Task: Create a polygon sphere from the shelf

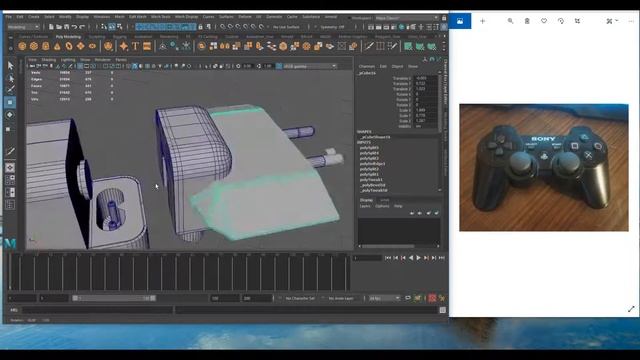Action: [22, 46]
